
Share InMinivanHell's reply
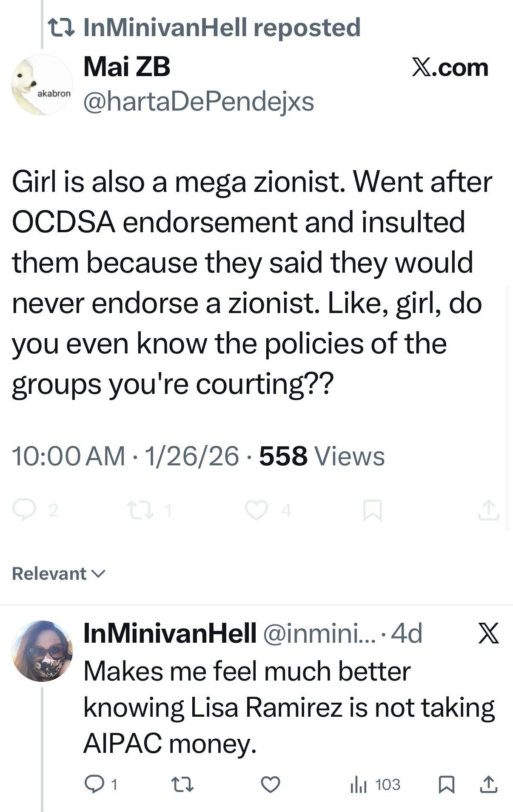click(488, 784)
